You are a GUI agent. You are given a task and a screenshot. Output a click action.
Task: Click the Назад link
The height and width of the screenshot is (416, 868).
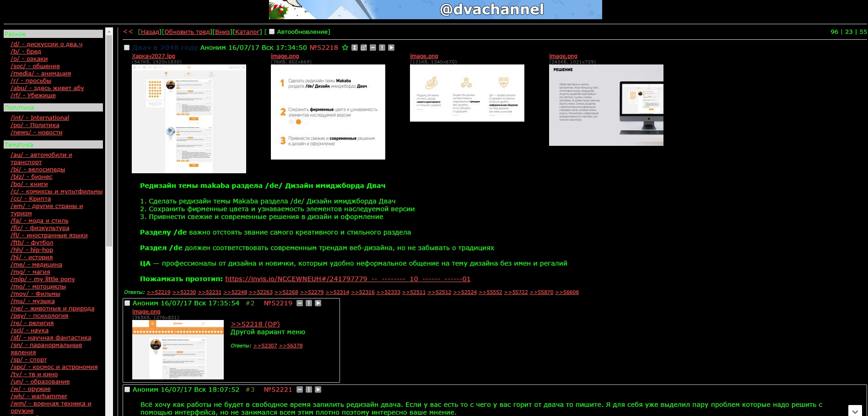(150, 32)
